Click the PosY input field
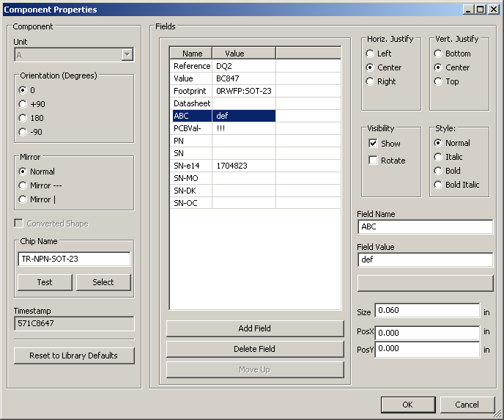The image size is (504, 420). [427, 349]
